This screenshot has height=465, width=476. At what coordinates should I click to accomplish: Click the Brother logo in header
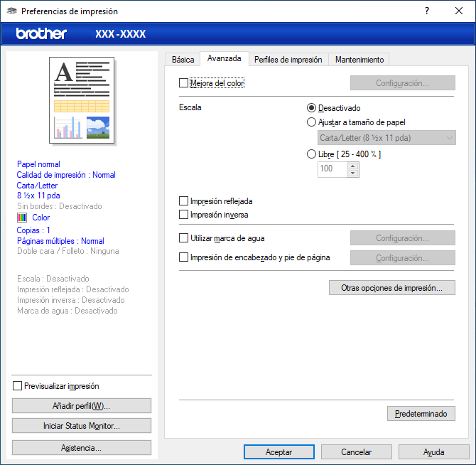click(41, 33)
